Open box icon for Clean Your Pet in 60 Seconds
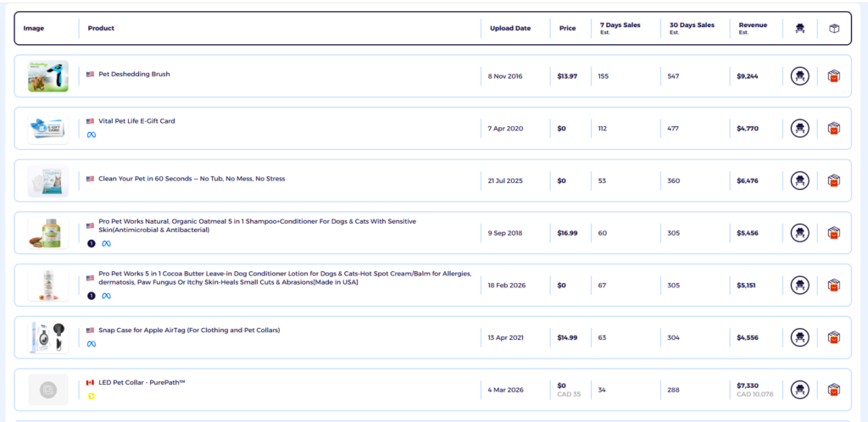 [834, 180]
